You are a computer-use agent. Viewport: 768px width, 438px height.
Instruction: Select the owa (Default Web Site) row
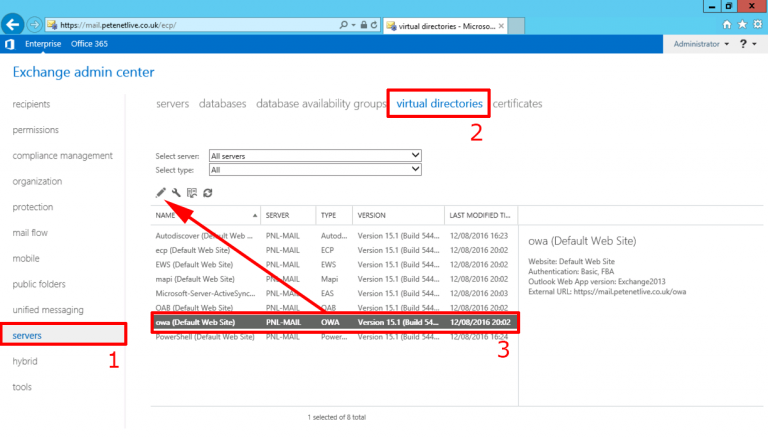[334, 322]
